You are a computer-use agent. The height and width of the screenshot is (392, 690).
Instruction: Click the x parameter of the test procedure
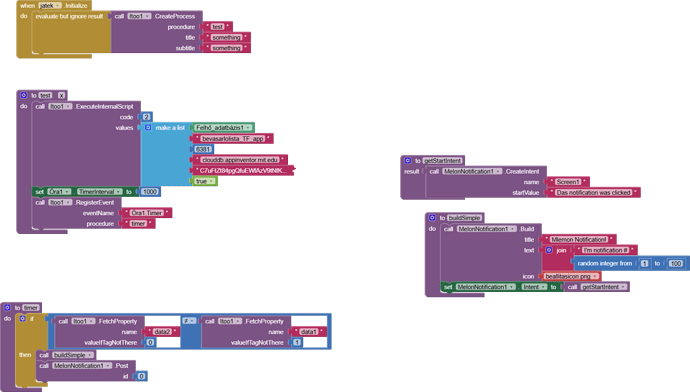62,95
